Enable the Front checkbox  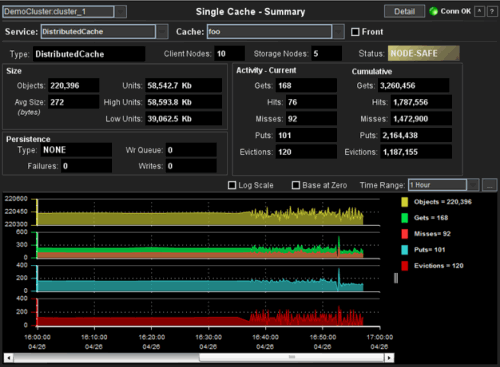click(x=355, y=32)
